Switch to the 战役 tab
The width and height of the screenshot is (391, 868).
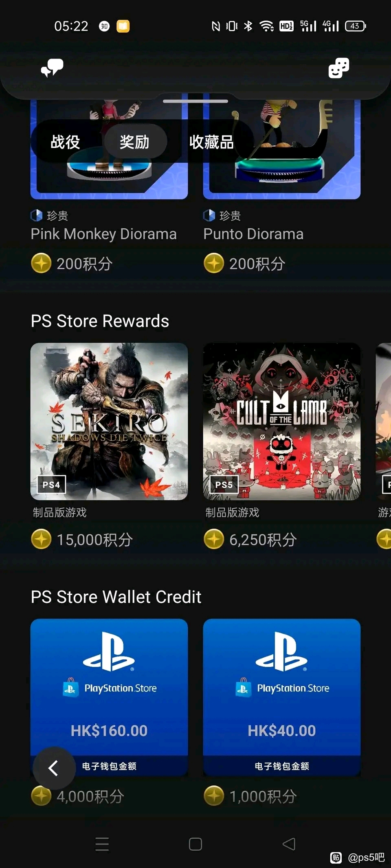(x=65, y=142)
